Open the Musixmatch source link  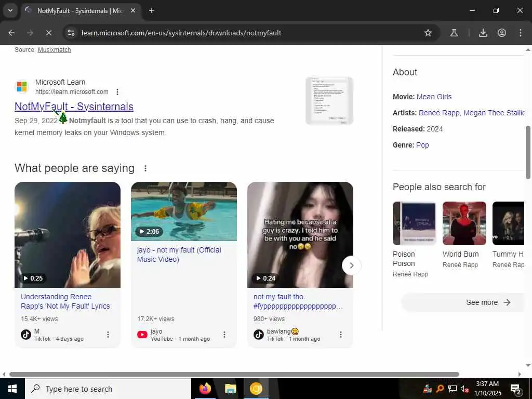click(54, 50)
